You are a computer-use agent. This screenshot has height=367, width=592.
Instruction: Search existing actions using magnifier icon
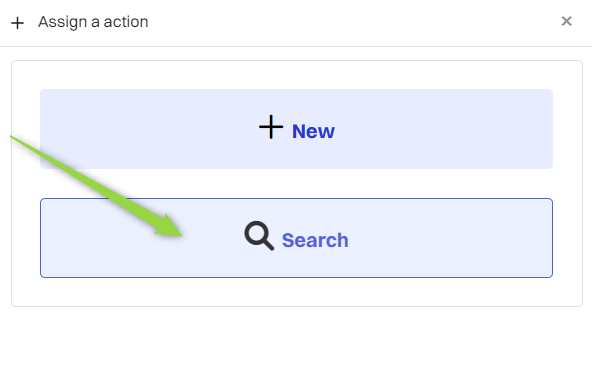pyautogui.click(x=259, y=236)
